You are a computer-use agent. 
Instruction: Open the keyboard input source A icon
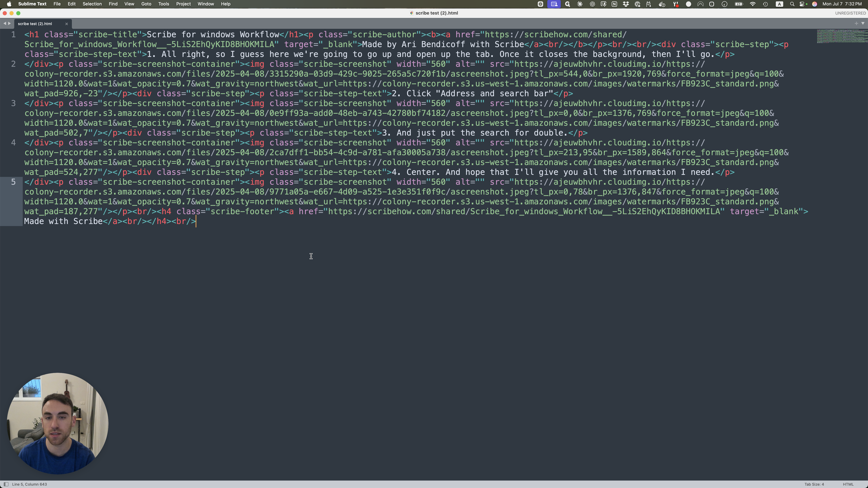779,4
